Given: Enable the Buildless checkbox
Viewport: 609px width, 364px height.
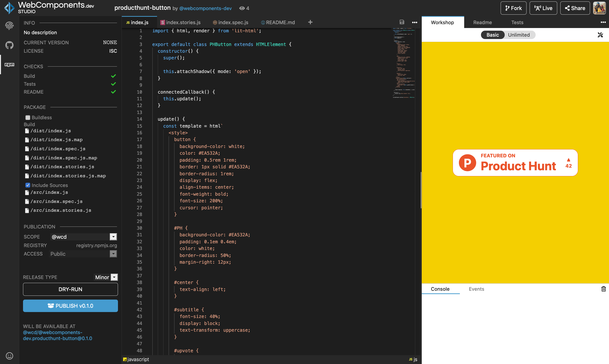Looking at the screenshot, I should point(28,118).
